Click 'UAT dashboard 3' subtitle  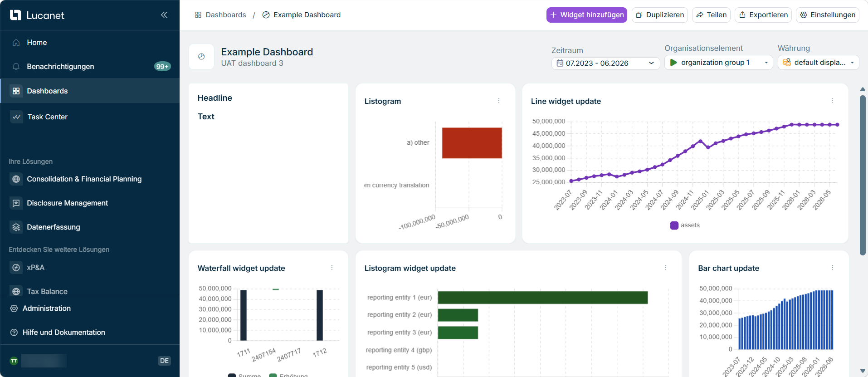(252, 63)
